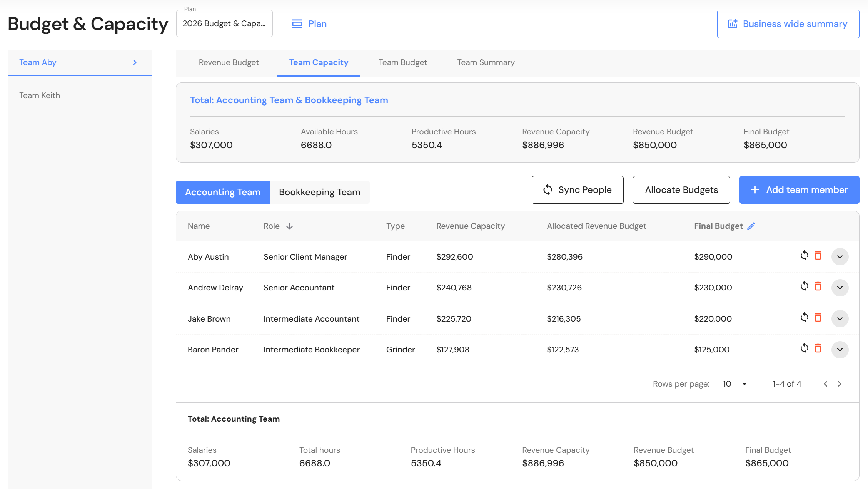Click the Add team member button
868x489 pixels.
(799, 190)
